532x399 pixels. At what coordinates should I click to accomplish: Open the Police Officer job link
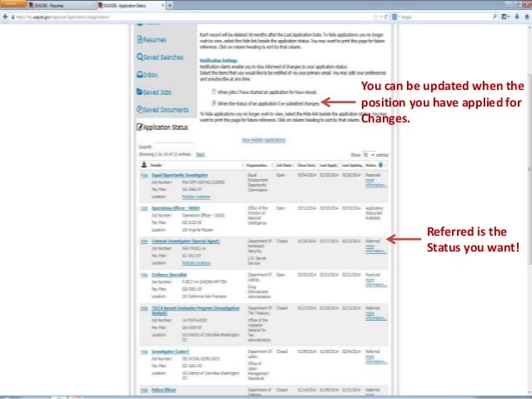[163, 390]
